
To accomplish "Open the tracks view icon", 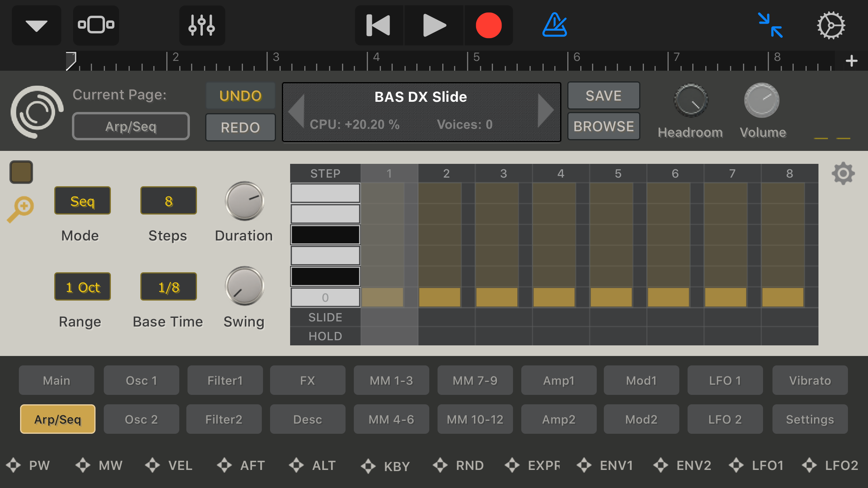I will 96,26.
